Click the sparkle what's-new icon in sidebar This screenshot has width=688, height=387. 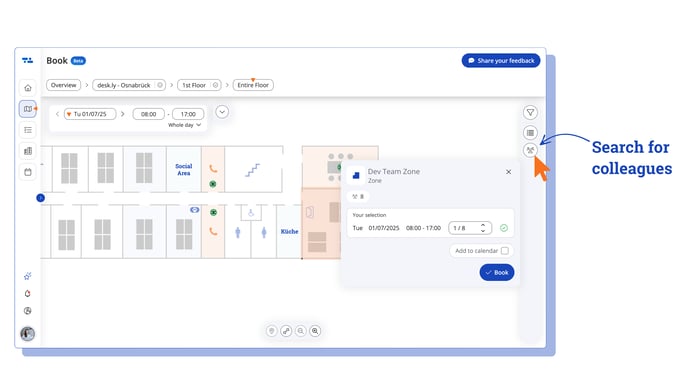[28, 276]
